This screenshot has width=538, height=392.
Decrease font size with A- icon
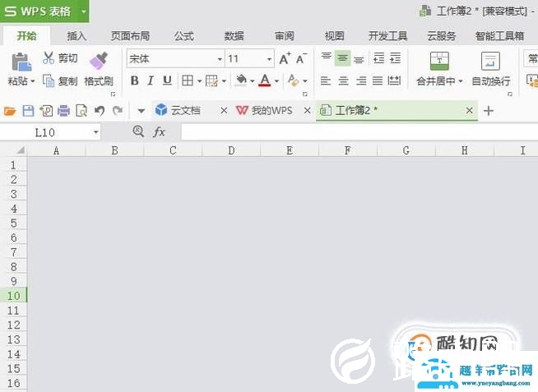(301, 59)
